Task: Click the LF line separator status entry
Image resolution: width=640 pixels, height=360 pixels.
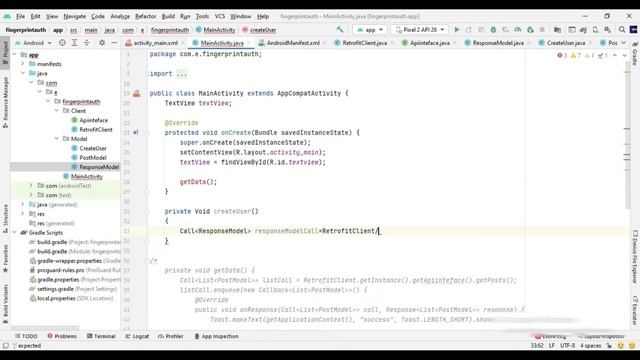Action: pos(552,345)
